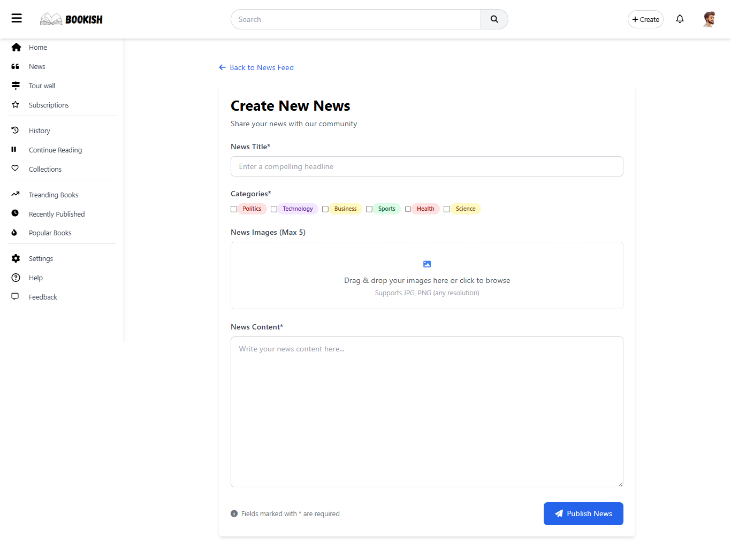The image size is (731, 560).
Task: Select the Health category checkbox
Action: pyautogui.click(x=408, y=209)
